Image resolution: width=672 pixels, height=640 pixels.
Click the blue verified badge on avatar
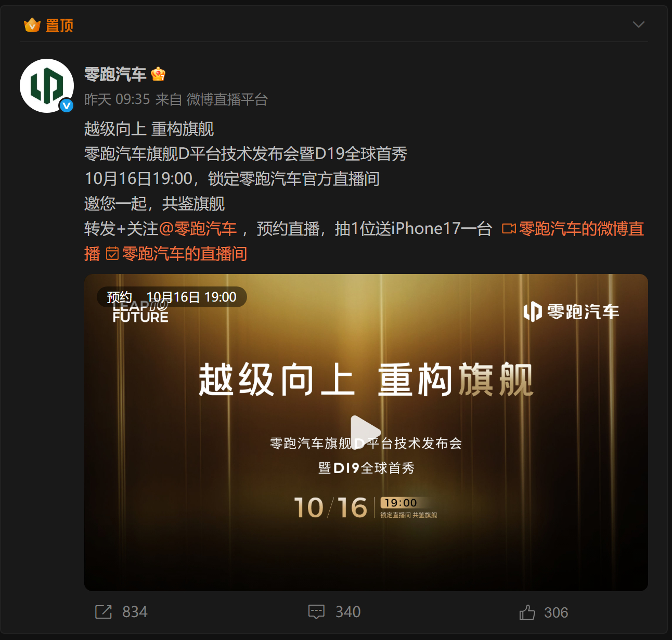tap(67, 106)
